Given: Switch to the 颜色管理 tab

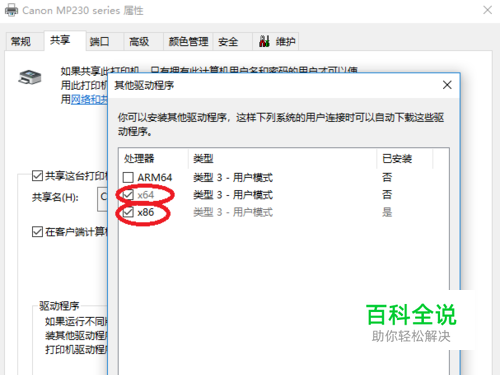Looking at the screenshot, I should pos(188,42).
